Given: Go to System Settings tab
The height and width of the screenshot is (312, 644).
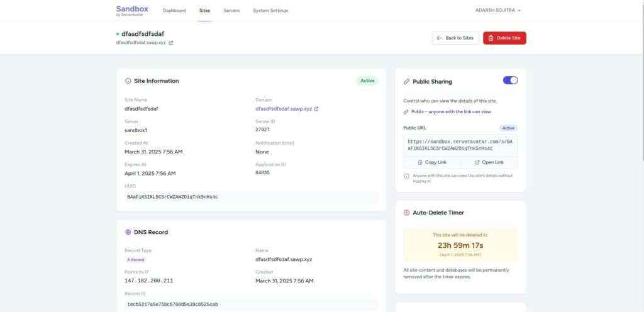Looking at the screenshot, I should point(270,11).
